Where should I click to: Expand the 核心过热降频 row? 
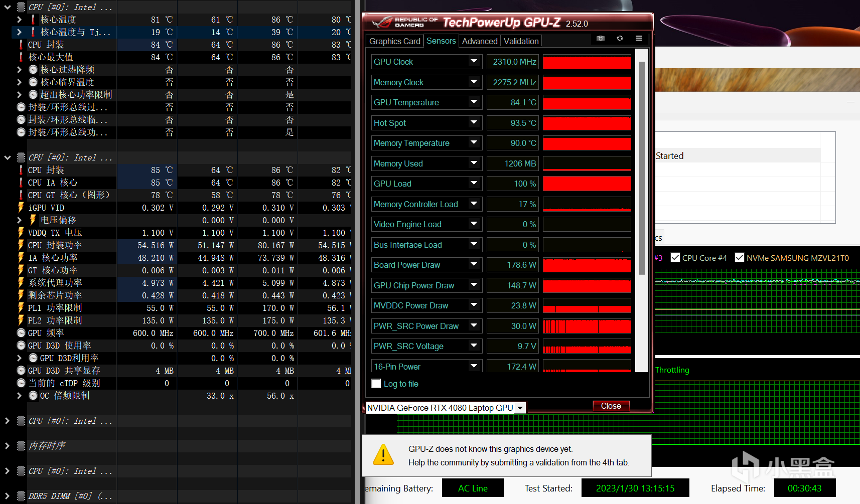19,70
